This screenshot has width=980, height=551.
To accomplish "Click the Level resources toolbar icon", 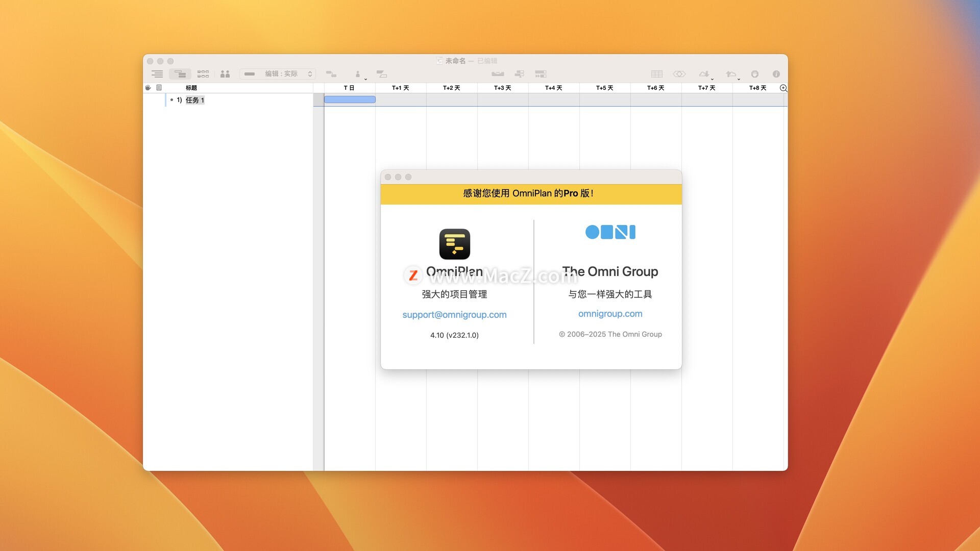I will [x=498, y=74].
